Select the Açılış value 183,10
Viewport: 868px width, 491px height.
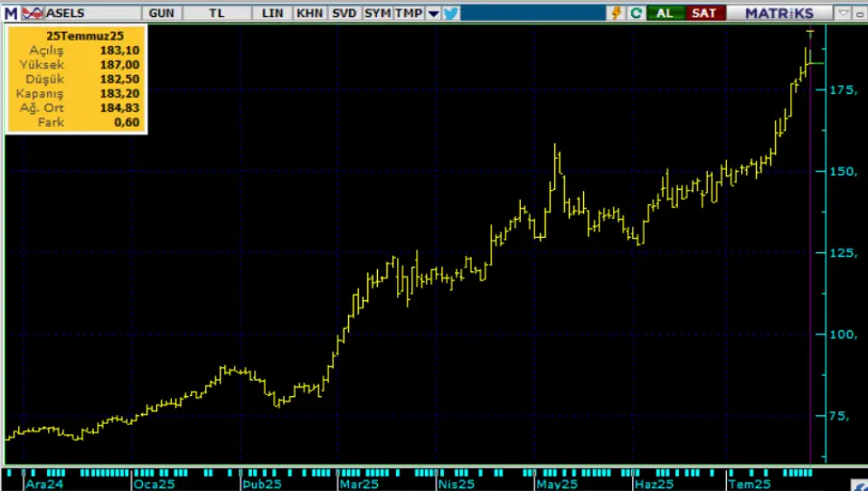coord(119,51)
